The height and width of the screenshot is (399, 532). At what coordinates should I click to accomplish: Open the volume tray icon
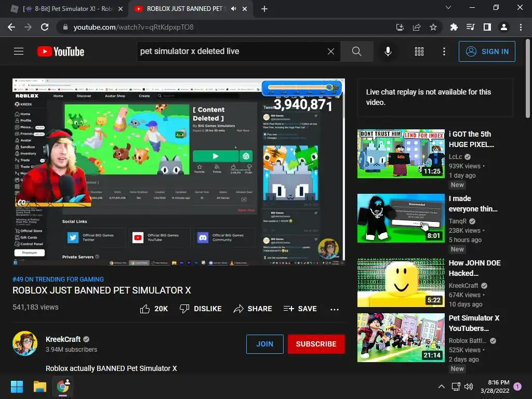tap(469, 387)
